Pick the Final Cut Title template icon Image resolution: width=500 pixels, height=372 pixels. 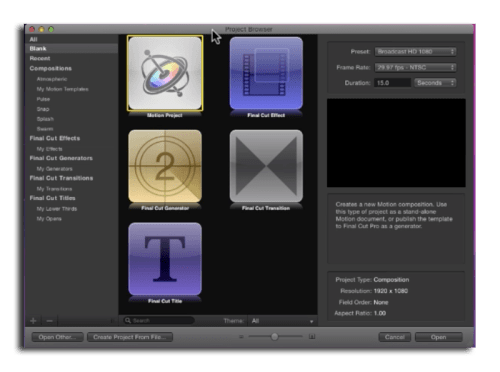click(x=165, y=259)
